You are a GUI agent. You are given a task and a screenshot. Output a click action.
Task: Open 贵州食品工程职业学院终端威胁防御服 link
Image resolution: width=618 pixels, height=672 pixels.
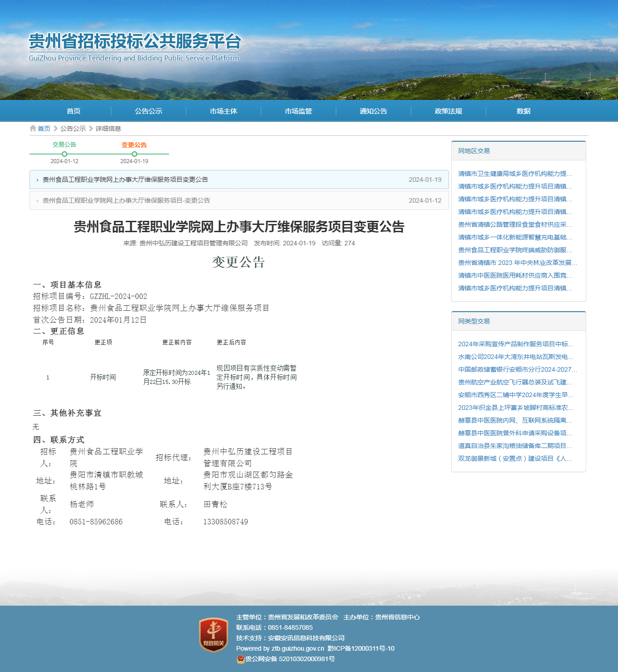[x=515, y=250]
